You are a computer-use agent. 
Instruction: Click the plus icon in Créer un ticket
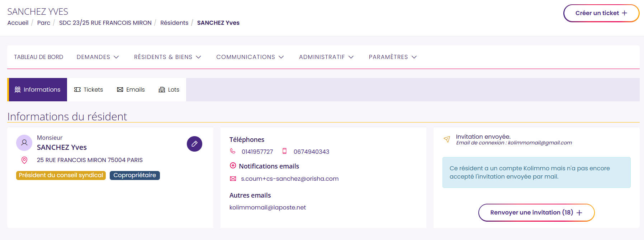625,13
